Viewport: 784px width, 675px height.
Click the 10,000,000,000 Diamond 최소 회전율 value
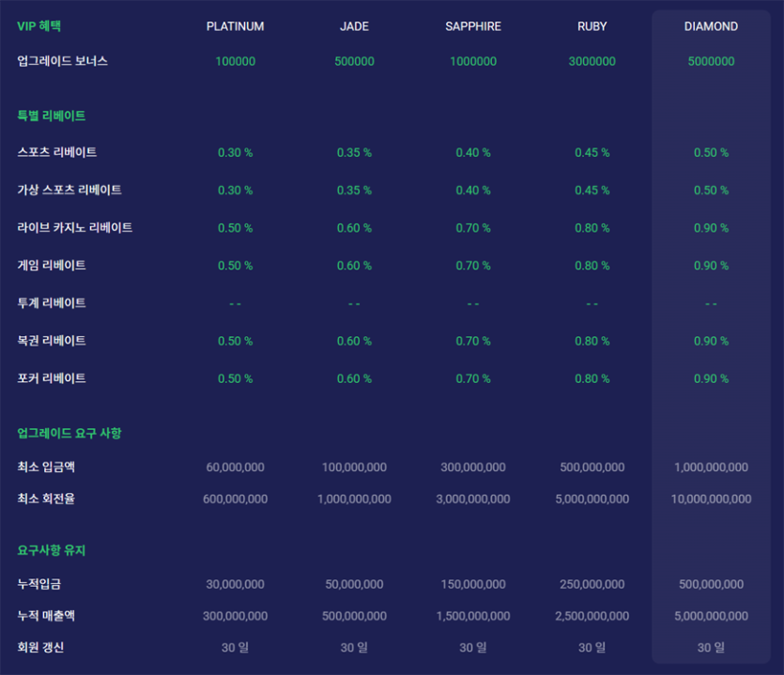pos(711,499)
